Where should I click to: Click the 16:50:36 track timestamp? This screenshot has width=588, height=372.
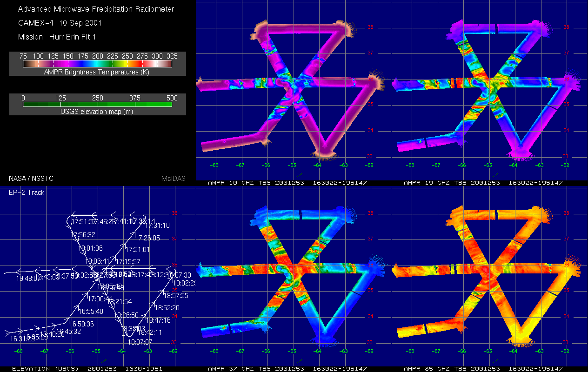pyautogui.click(x=81, y=324)
